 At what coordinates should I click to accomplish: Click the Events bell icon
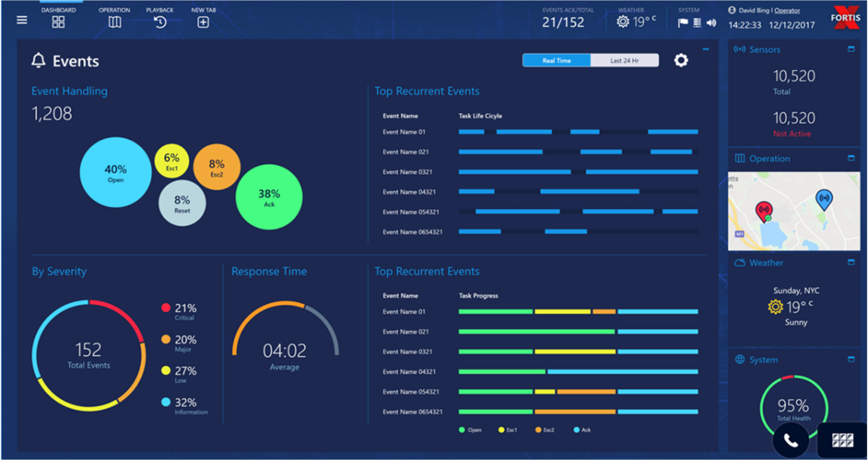click(x=38, y=61)
